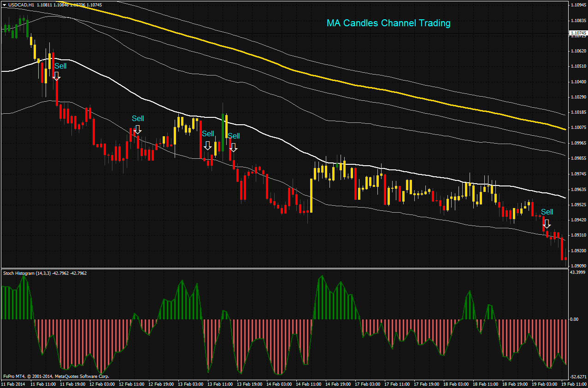Viewport: 588px width, 388px height.
Task: Click the final Sell arrow on 19 Feb
Action: click(547, 225)
